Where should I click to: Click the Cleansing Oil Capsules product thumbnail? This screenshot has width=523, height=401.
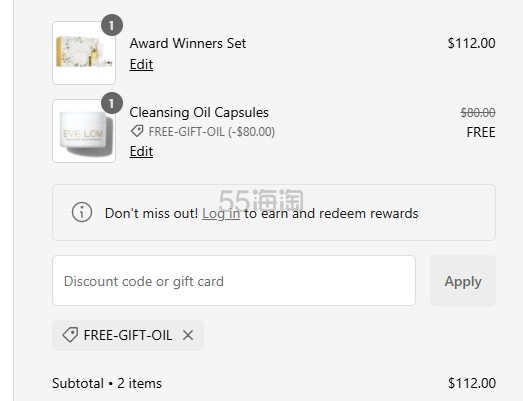(x=84, y=131)
